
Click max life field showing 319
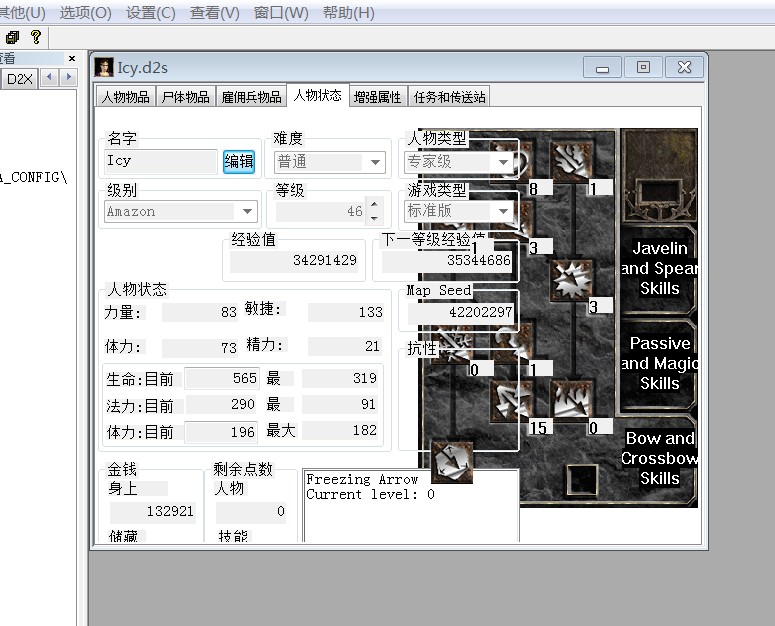click(x=341, y=378)
